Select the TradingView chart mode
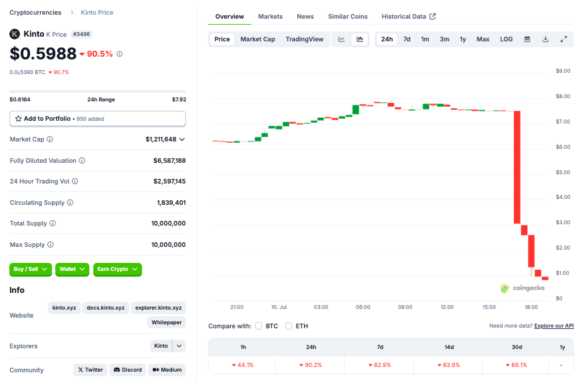This screenshot has height=381, width=588. (305, 39)
